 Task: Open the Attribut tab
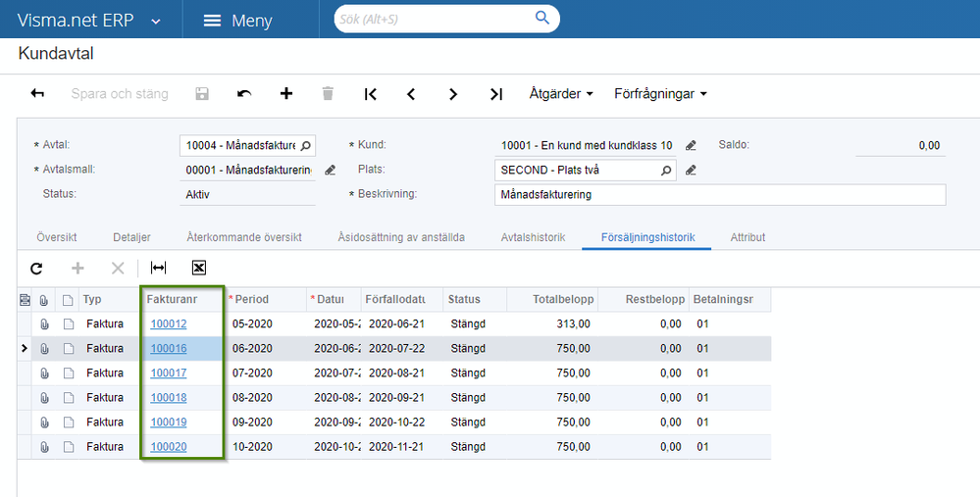pos(748,237)
